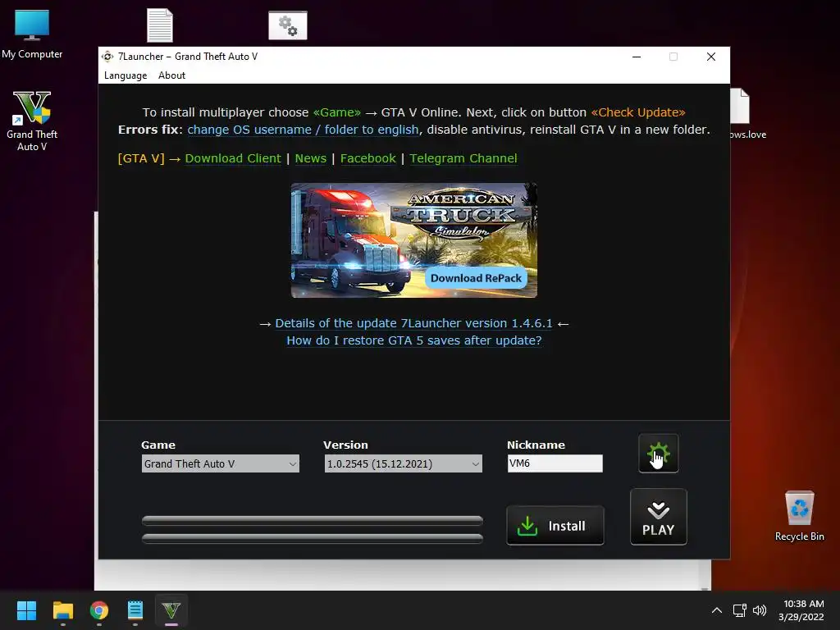Click the «Game» text in the instructions

coord(337,112)
